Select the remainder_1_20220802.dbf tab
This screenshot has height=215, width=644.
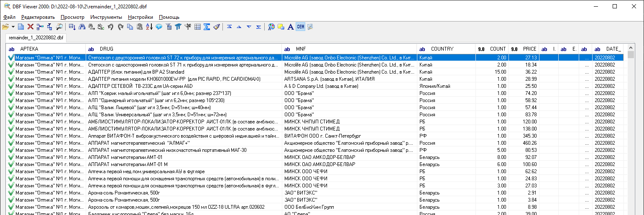click(36, 38)
